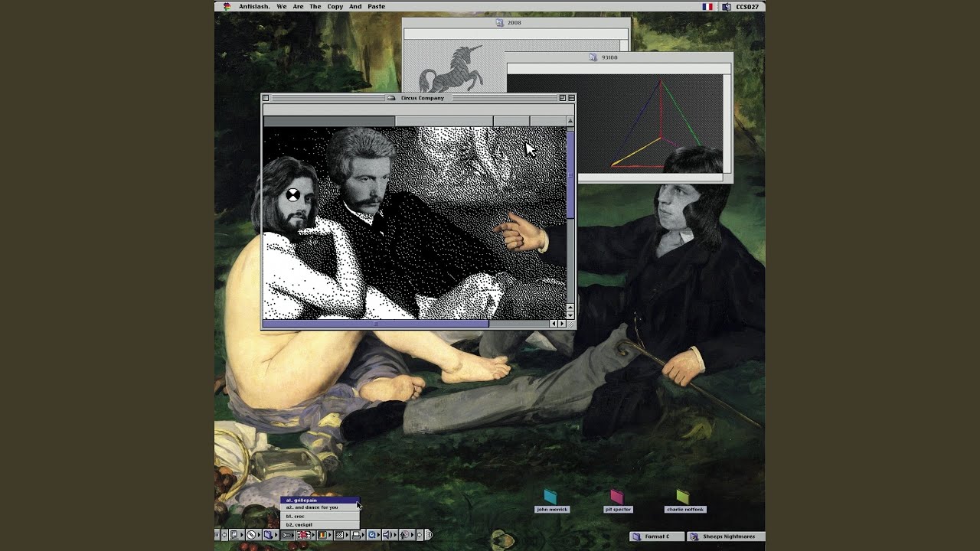Expand the arrow beside the red icon module
The height and width of the screenshot is (551, 980).
[313, 535]
